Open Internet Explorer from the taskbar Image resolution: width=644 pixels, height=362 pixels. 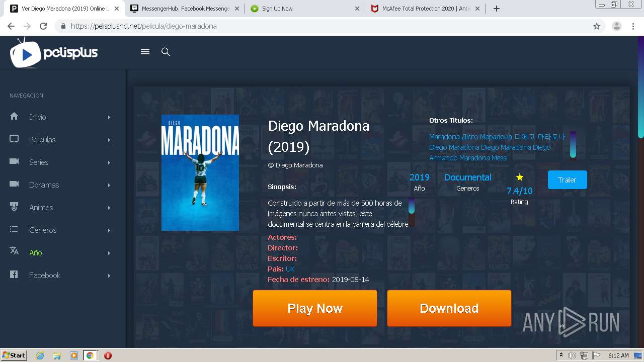(x=40, y=355)
